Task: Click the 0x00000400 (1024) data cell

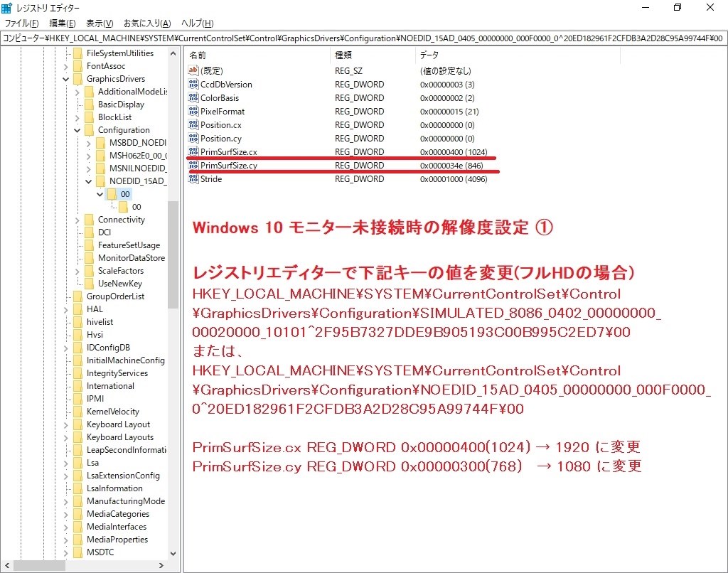Action: [x=454, y=152]
